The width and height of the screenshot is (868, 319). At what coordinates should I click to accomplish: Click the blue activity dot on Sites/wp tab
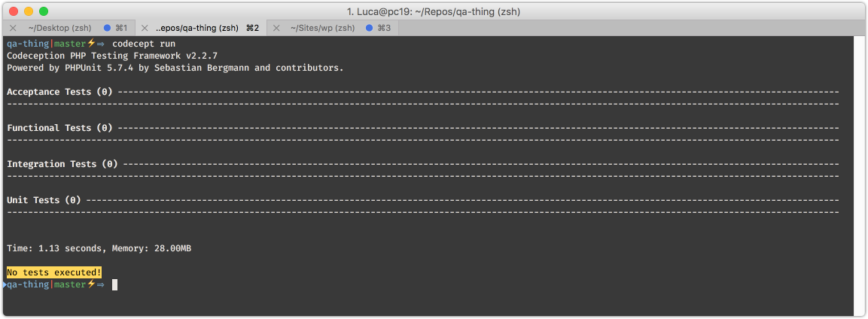(x=369, y=28)
